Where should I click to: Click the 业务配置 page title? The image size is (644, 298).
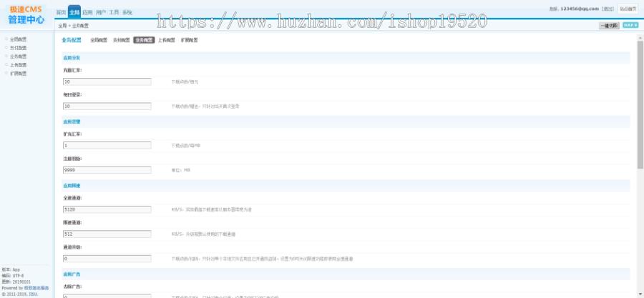point(72,40)
